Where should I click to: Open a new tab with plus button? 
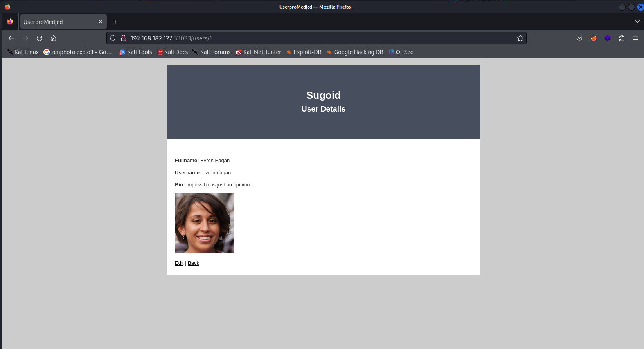(x=115, y=22)
